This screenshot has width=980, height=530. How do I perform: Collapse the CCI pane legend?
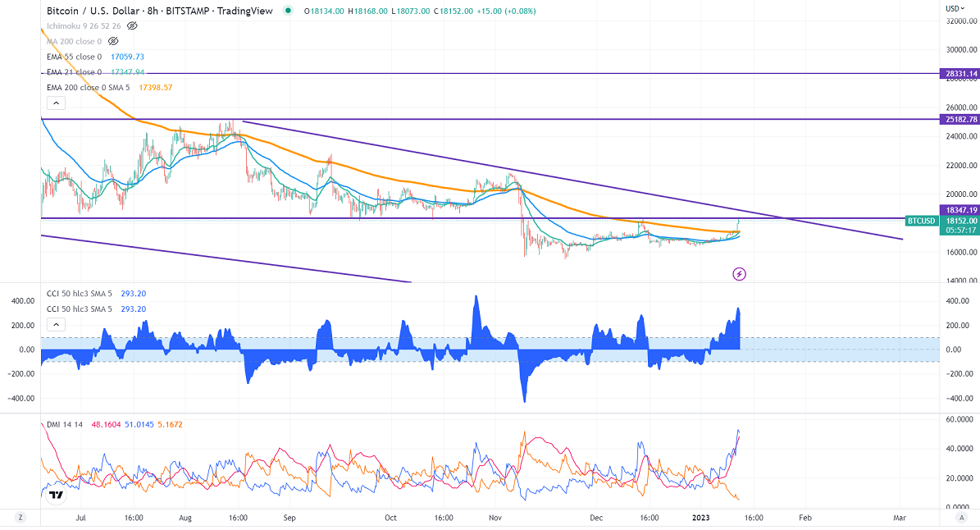[x=56, y=324]
